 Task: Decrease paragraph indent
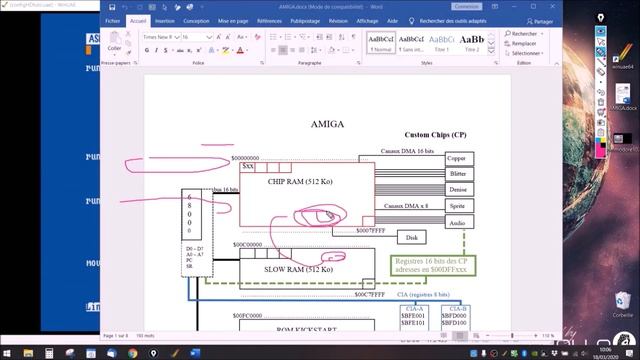pos(320,37)
